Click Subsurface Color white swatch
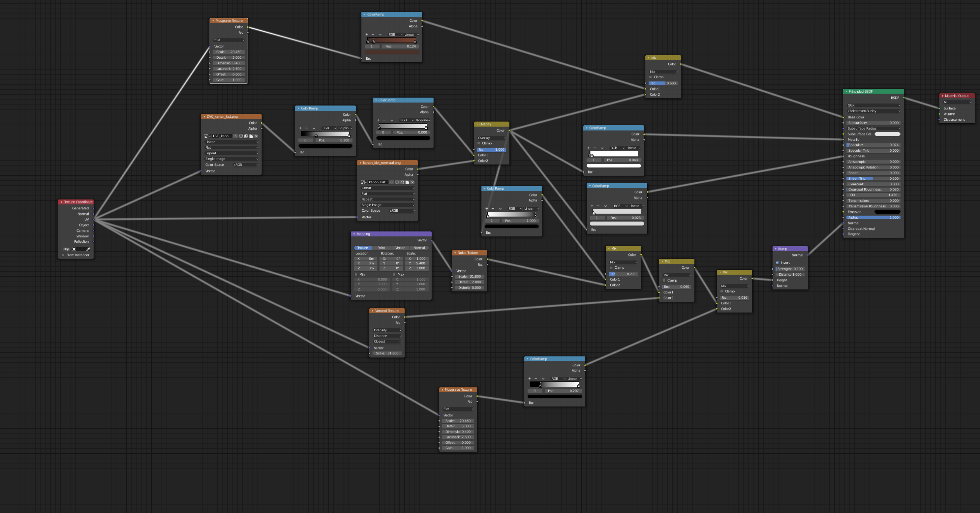980x513 pixels. pyautogui.click(x=887, y=134)
